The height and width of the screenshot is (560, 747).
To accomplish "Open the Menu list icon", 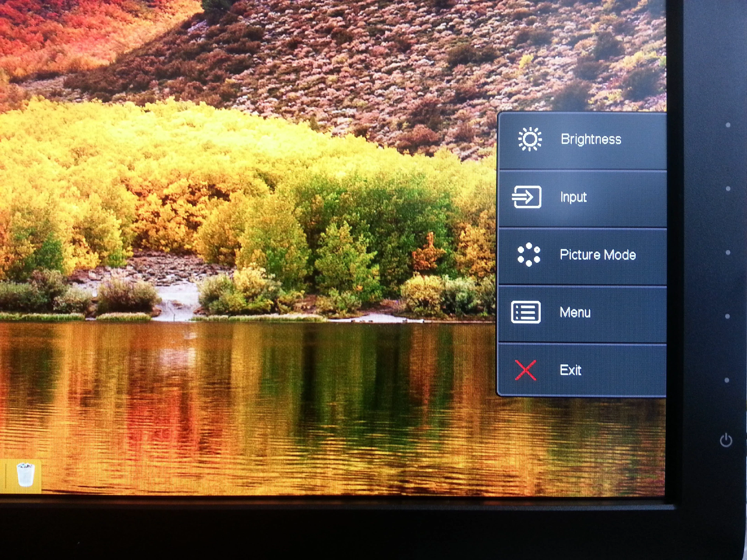I will pyautogui.click(x=526, y=312).
